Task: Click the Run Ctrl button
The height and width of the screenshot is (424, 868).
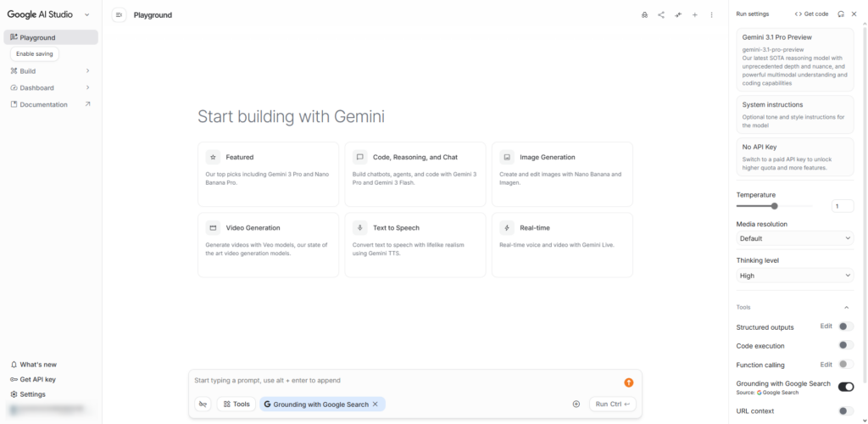Action: (613, 404)
